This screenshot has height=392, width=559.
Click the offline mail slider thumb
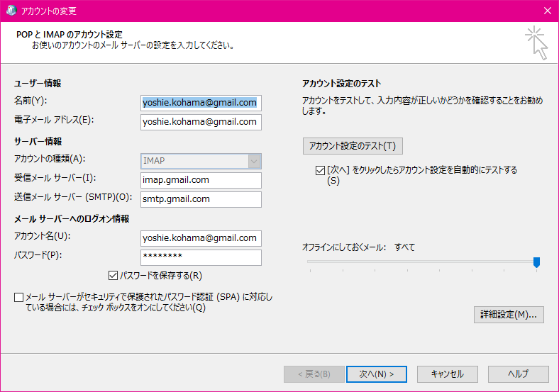(x=536, y=262)
